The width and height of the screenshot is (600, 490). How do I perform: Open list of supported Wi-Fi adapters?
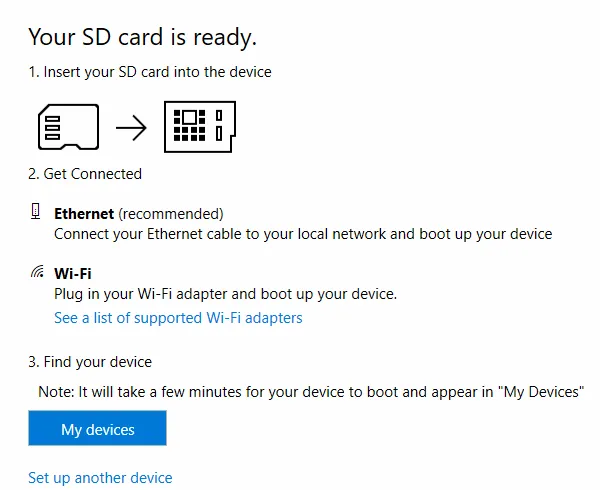(178, 318)
